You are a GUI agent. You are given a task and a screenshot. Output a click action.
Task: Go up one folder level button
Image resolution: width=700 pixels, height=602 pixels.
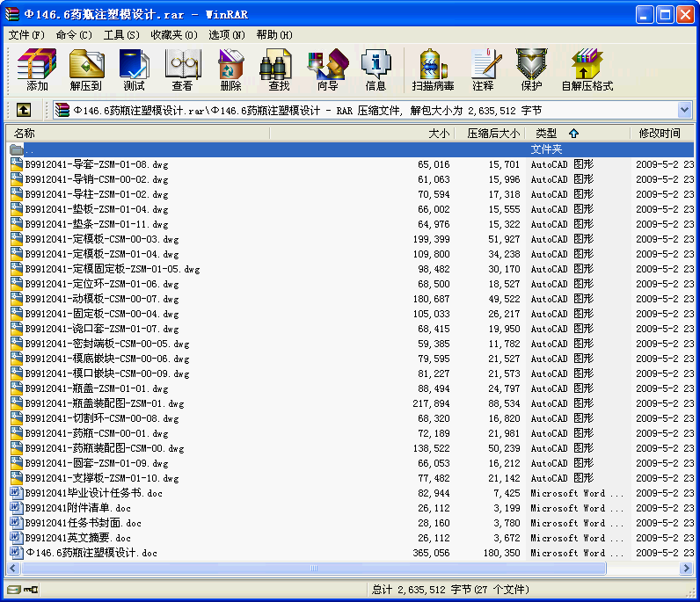[24, 110]
